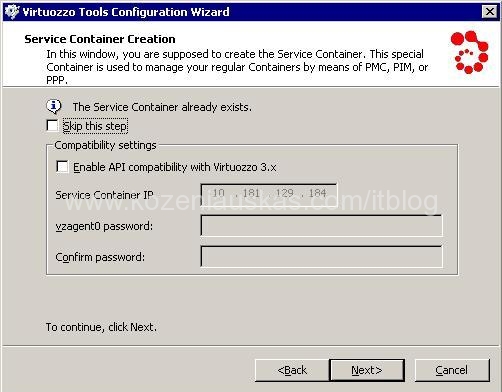The height and width of the screenshot is (392, 502).
Task: Click the Service Container Creation heading
Action: coord(100,39)
